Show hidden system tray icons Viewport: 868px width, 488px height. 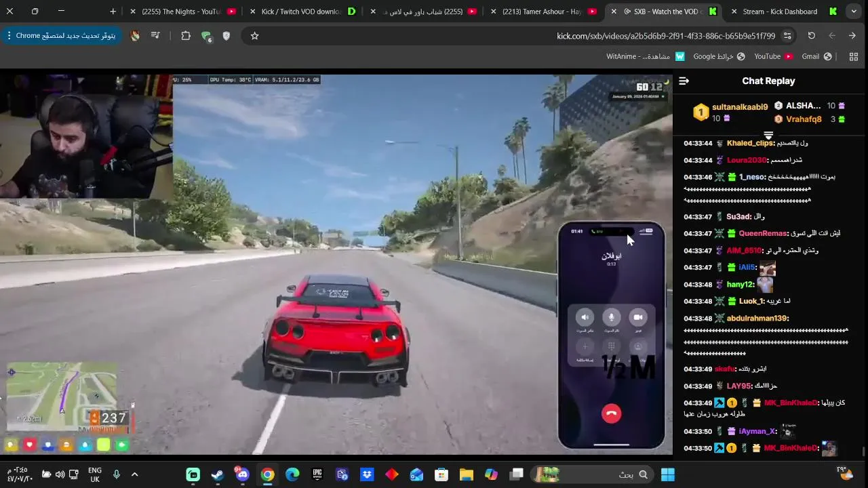tap(134, 474)
